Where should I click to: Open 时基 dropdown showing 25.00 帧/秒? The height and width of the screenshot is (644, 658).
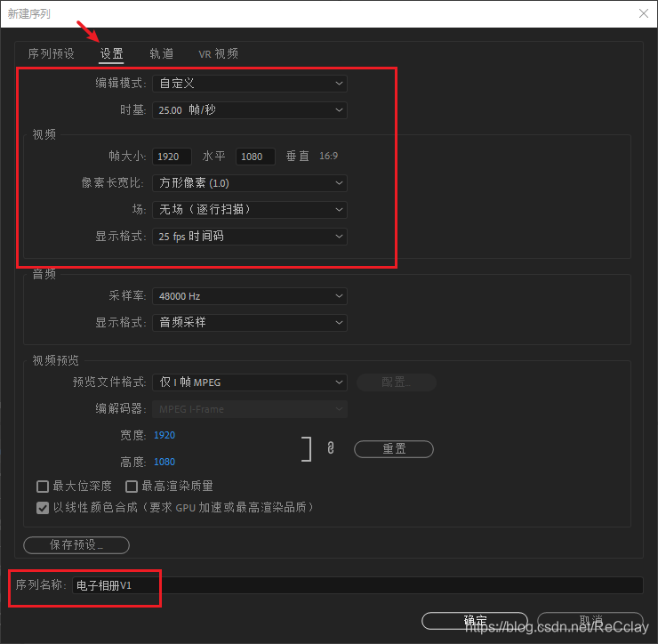click(250, 110)
